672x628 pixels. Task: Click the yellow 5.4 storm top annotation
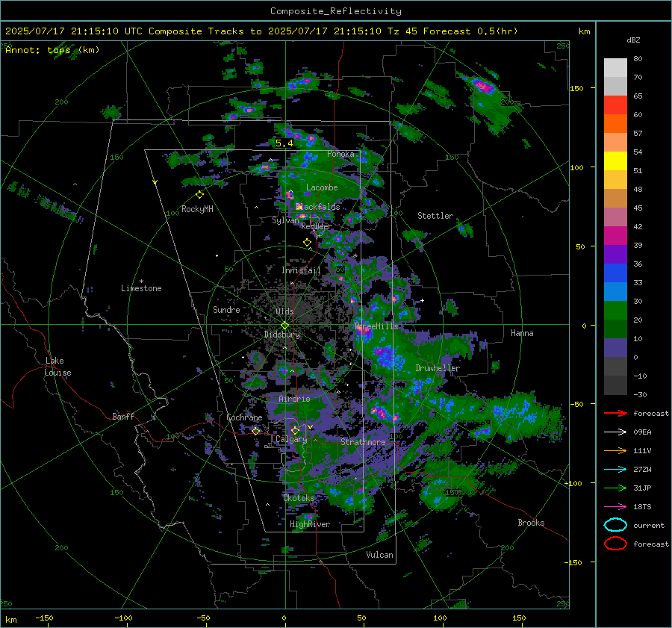point(284,143)
